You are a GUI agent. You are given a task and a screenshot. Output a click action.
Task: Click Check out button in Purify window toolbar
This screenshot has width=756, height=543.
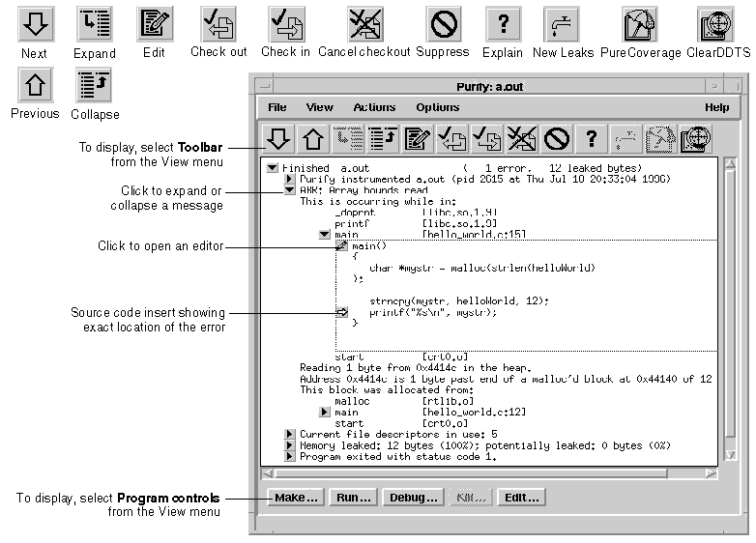(452, 139)
